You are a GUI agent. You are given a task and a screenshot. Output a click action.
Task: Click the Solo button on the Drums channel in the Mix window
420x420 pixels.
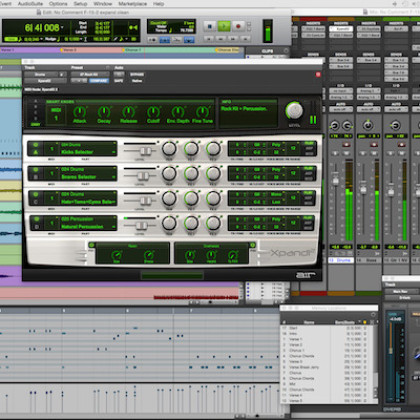(336, 153)
